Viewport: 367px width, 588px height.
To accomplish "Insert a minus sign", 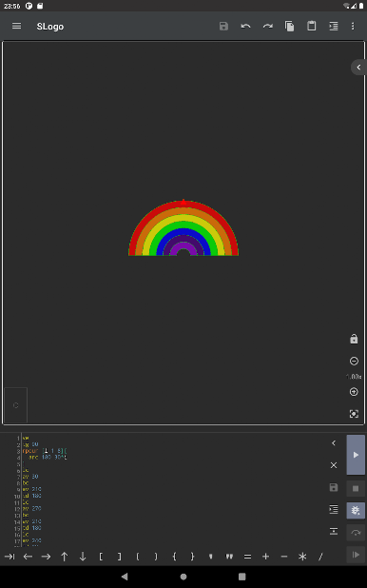I will tap(284, 557).
